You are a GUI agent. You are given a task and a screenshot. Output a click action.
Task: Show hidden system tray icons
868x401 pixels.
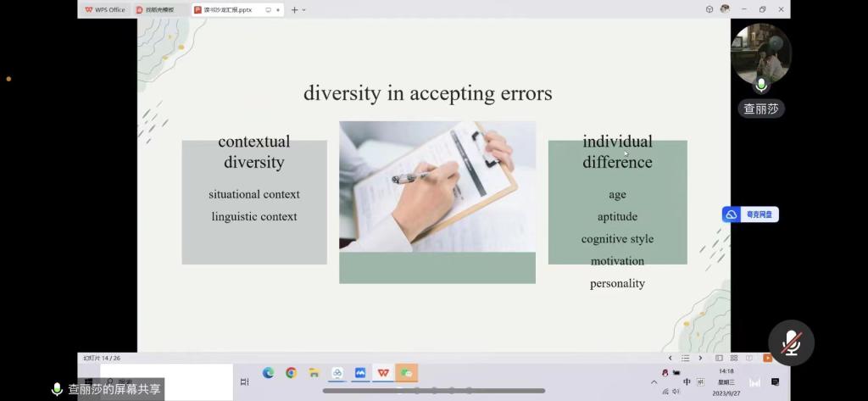tap(654, 382)
